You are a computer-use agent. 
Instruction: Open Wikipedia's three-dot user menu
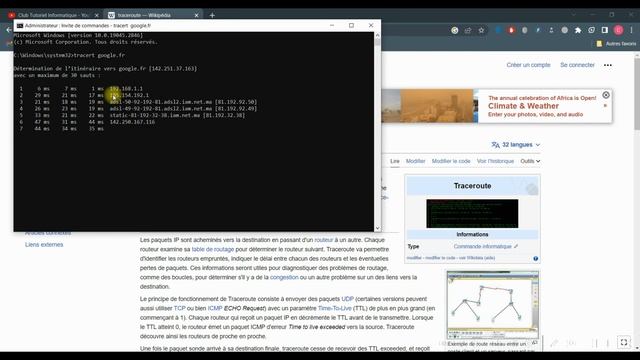pyautogui.click(x=608, y=65)
